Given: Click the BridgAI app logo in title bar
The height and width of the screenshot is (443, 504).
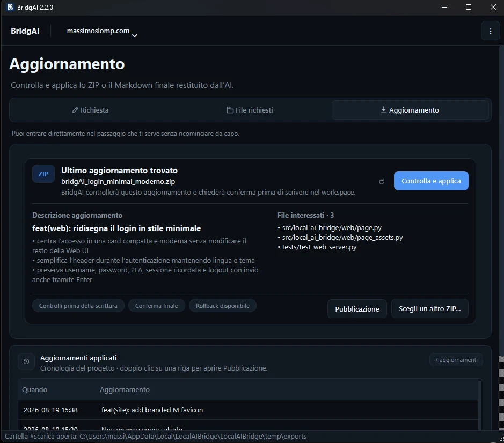Looking at the screenshot, I should [x=10, y=7].
